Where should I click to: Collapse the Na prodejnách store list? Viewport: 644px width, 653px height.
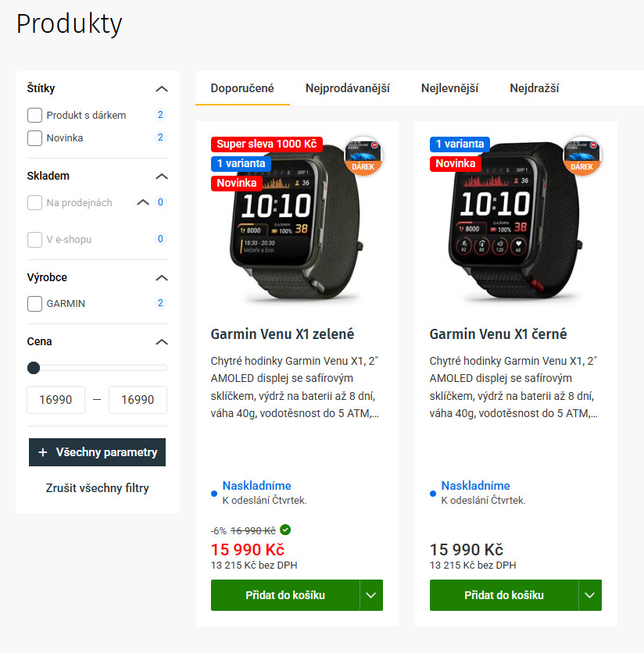tap(143, 202)
